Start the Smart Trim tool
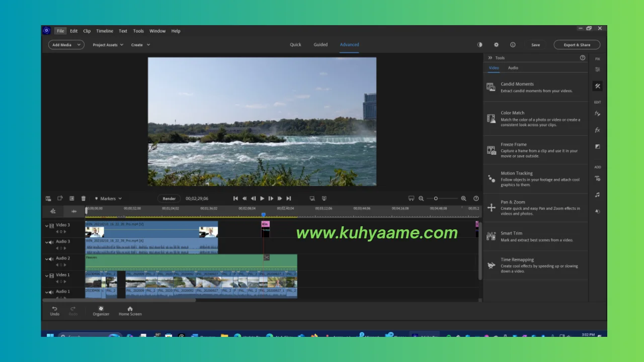Image resolution: width=644 pixels, height=362 pixels. 535,236
